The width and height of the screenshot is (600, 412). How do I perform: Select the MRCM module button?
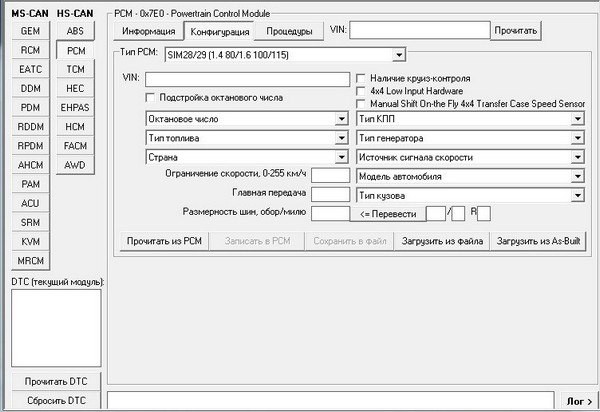pyautogui.click(x=30, y=261)
